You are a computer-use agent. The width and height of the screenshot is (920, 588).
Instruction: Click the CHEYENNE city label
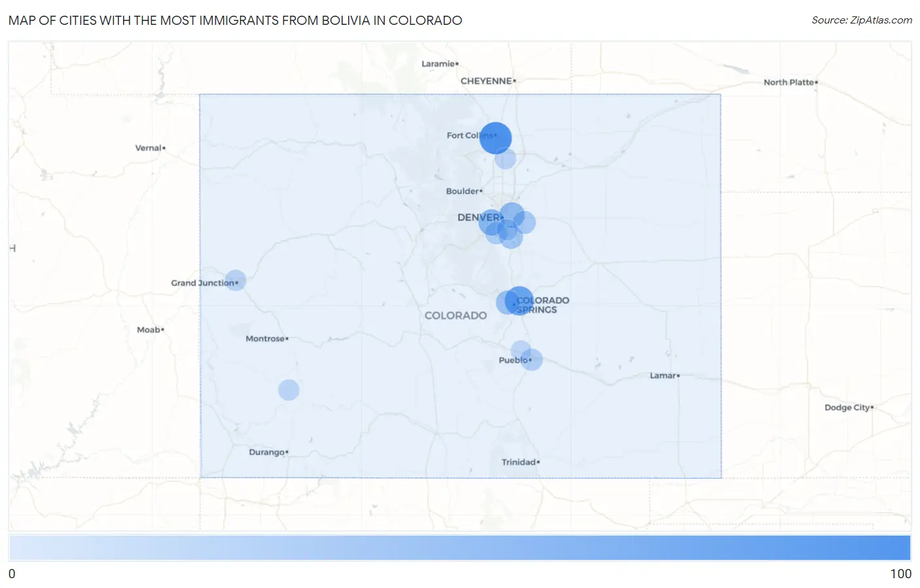[486, 81]
